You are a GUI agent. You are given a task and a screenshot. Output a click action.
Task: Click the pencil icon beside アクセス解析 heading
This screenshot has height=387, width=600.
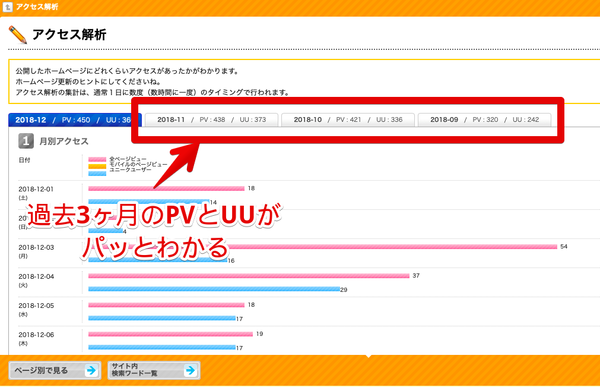pyautogui.click(x=18, y=35)
